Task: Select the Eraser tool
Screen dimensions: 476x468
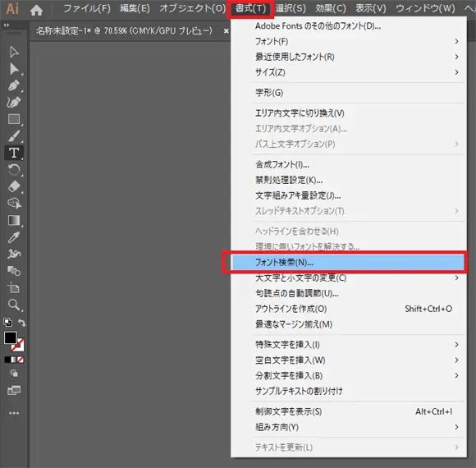Action: click(14, 186)
